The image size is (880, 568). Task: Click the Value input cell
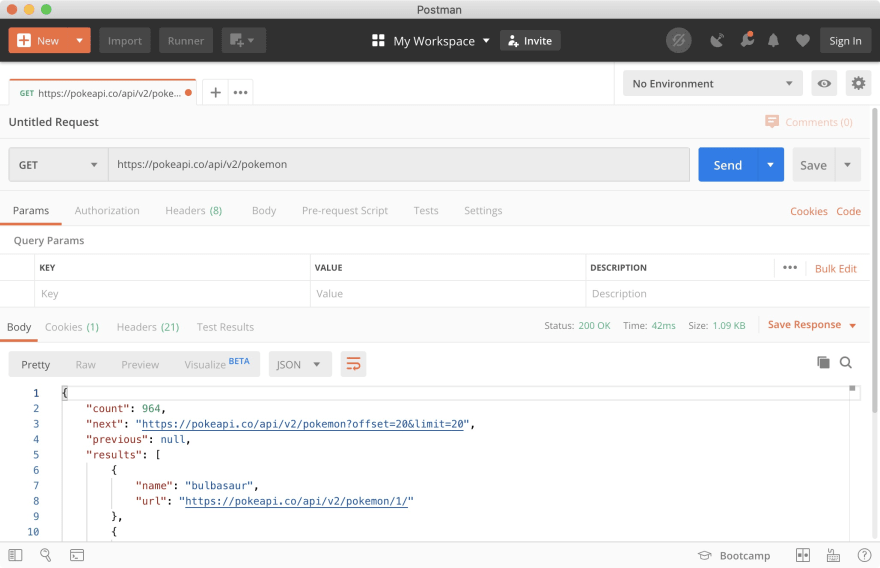click(448, 294)
